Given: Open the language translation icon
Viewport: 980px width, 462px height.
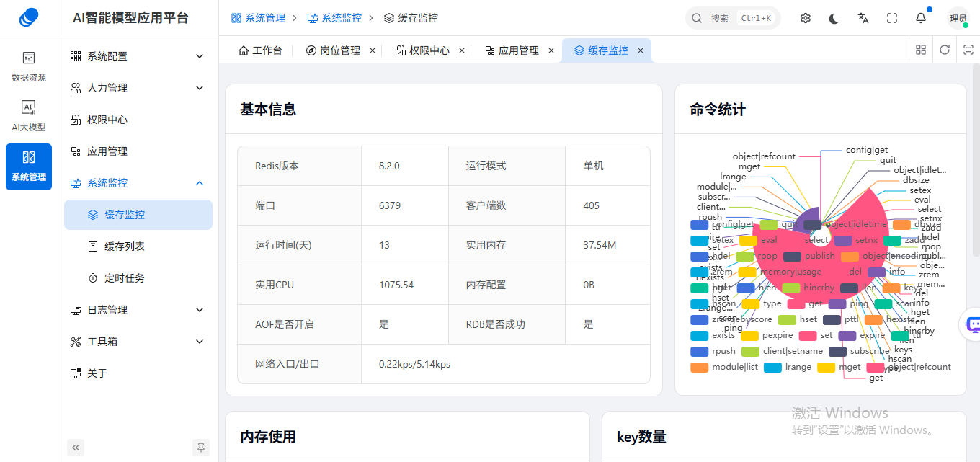Looking at the screenshot, I should [863, 18].
